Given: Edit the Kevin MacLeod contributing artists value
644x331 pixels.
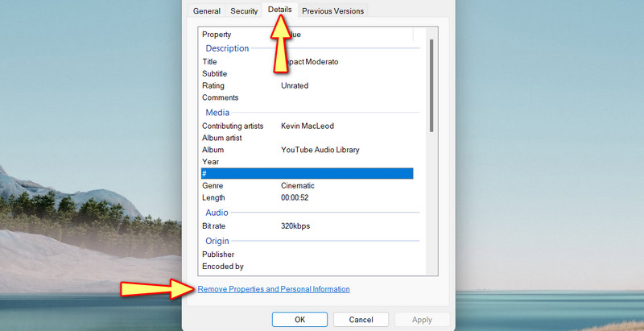Looking at the screenshot, I should pos(308,126).
